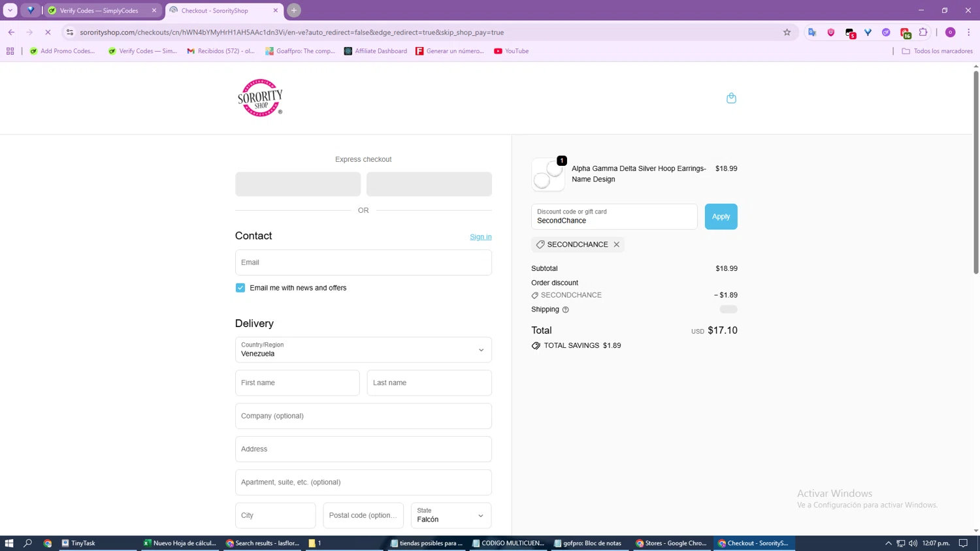Focus the Company (optional) field

pos(363,416)
